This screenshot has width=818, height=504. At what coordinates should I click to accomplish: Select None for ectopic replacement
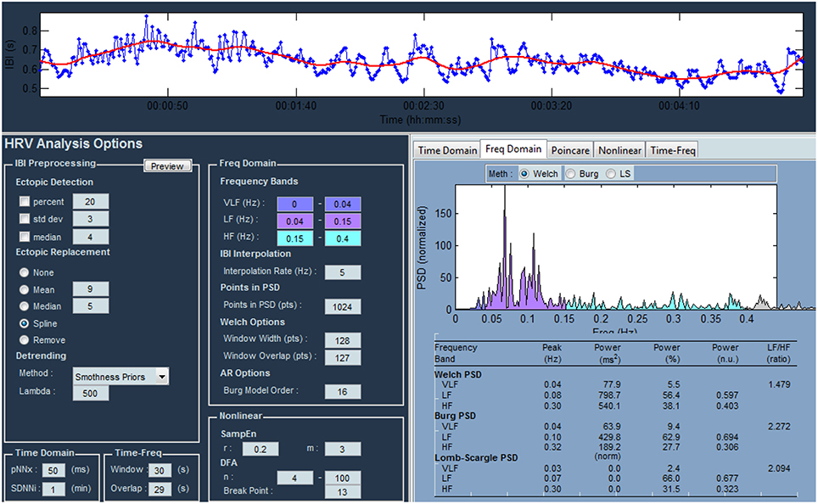tap(24, 272)
